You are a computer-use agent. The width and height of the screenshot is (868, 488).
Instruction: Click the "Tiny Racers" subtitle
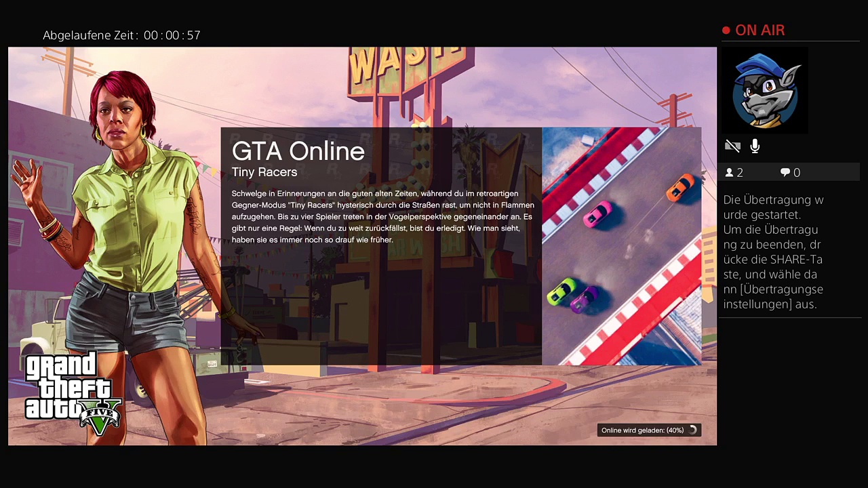(x=264, y=172)
